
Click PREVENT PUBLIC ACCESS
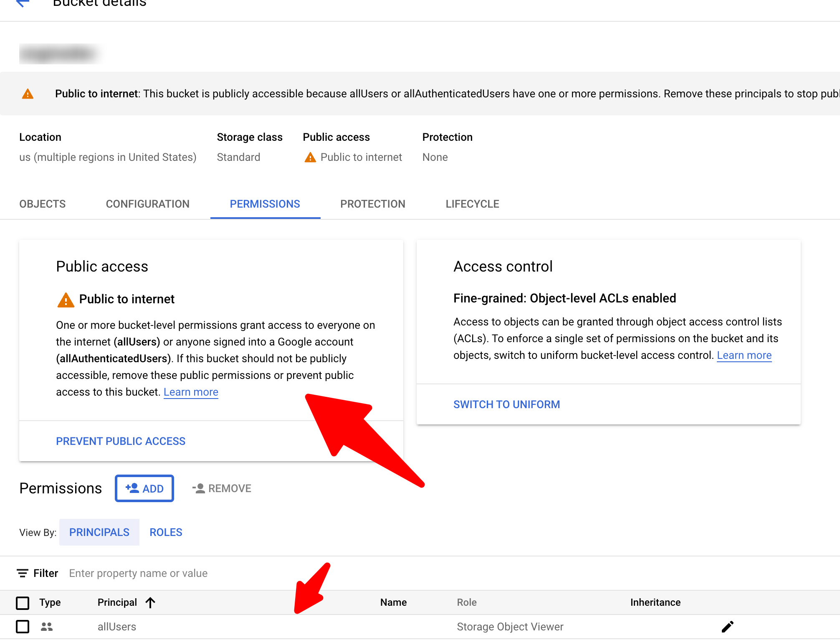[121, 441]
